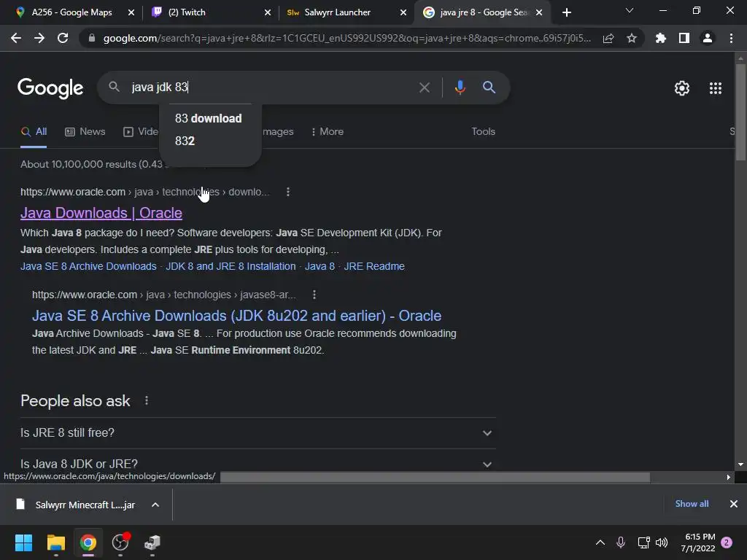
Task: Select the News results tab
Action: click(85, 132)
